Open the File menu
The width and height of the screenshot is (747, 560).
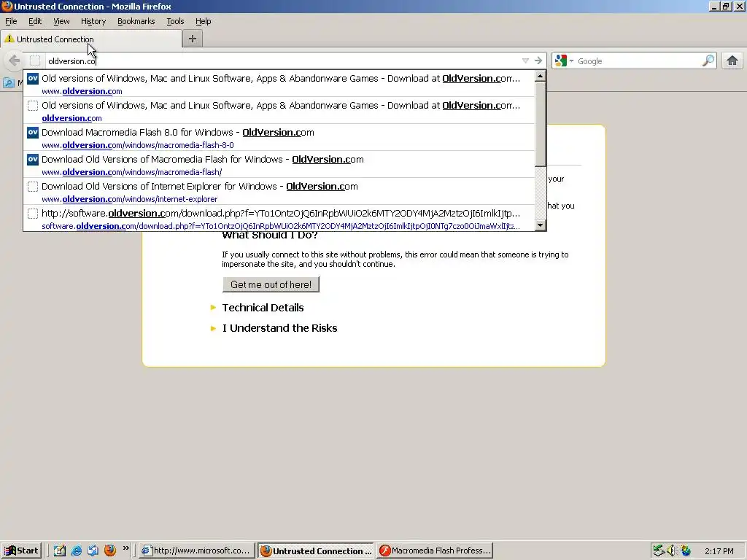[11, 21]
